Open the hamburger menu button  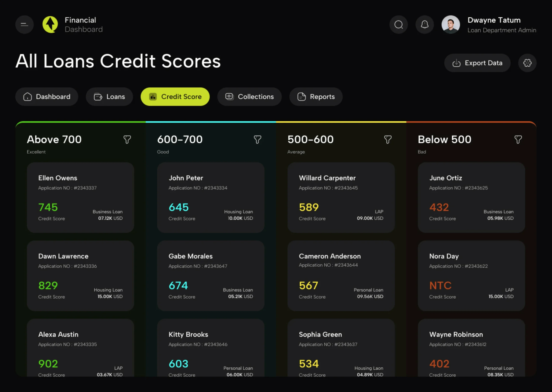tap(24, 25)
